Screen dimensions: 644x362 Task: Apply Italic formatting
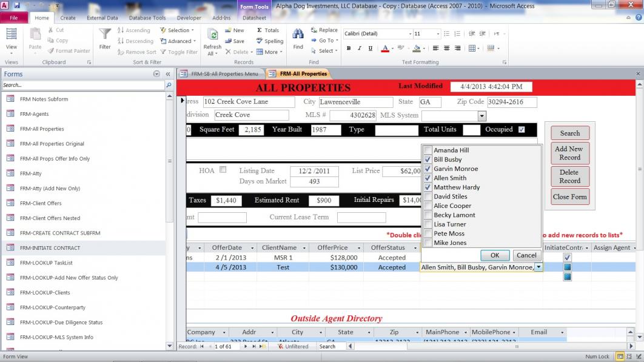pos(360,49)
